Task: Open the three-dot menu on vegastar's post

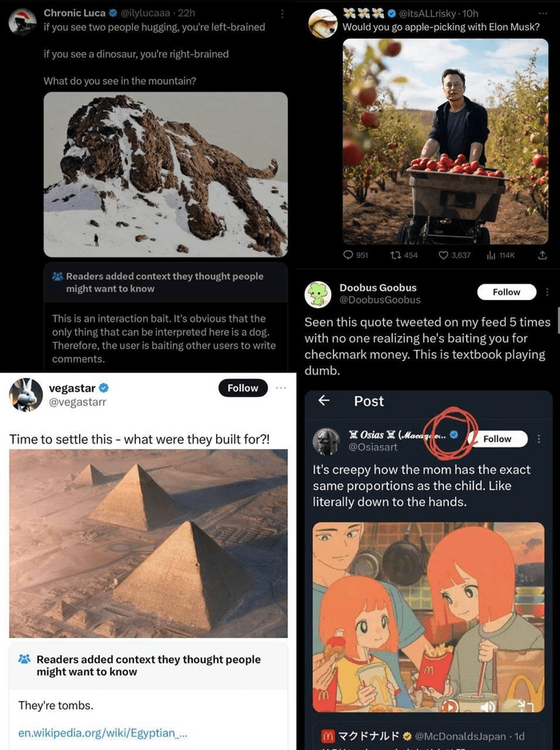Action: (x=280, y=388)
